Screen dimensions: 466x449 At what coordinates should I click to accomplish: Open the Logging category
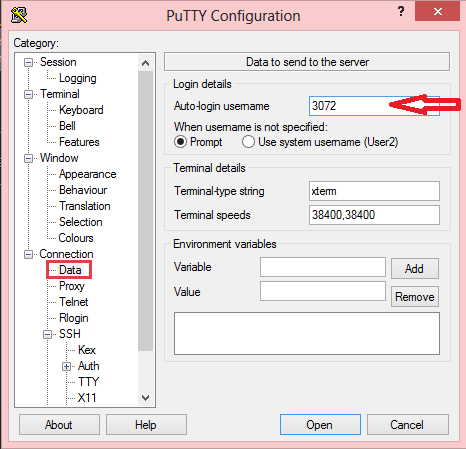click(78, 78)
